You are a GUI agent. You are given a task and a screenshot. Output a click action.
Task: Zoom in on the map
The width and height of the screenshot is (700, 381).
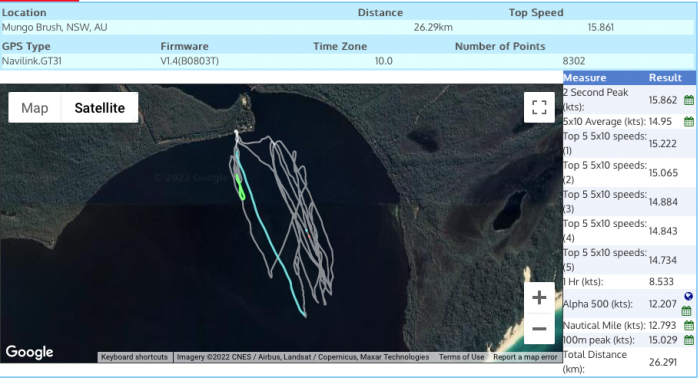[539, 297]
